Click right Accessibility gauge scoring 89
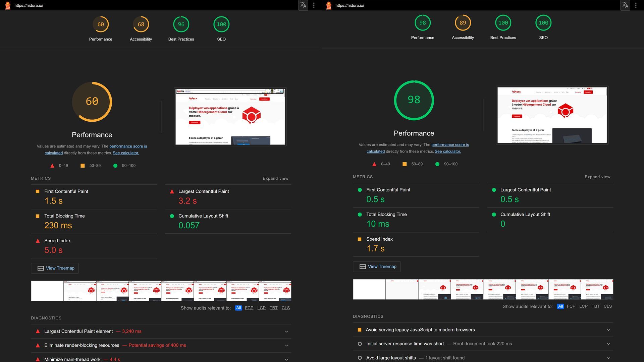Viewport: 644px width, 362px height. 463,23
